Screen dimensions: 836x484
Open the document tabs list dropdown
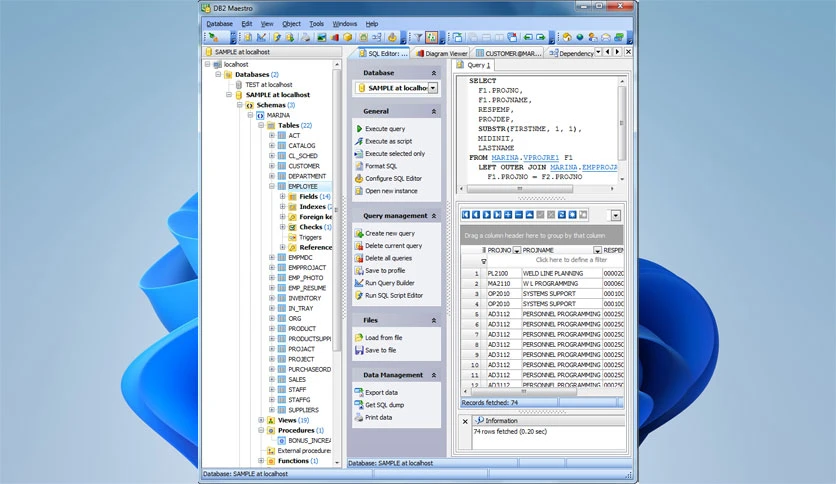click(x=598, y=52)
